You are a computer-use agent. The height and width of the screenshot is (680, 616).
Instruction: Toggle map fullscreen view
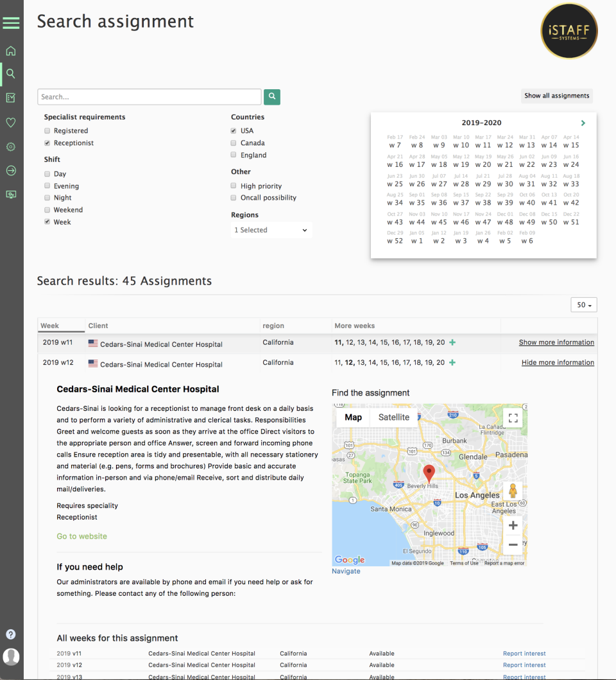point(513,418)
